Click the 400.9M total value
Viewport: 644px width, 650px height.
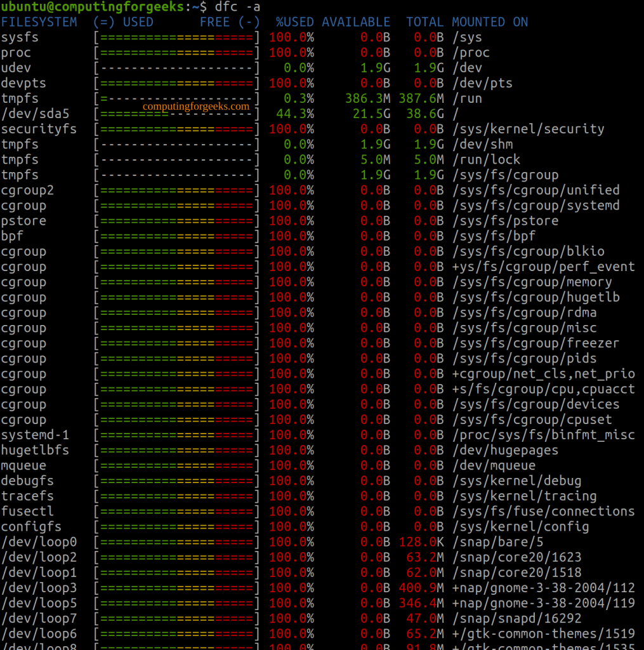[421, 588]
